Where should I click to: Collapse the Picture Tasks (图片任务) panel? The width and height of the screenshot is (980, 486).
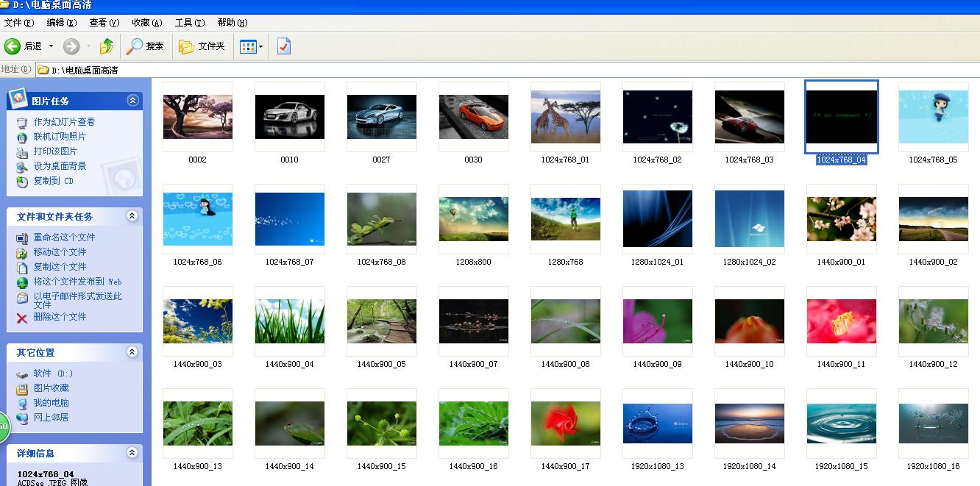tap(132, 101)
